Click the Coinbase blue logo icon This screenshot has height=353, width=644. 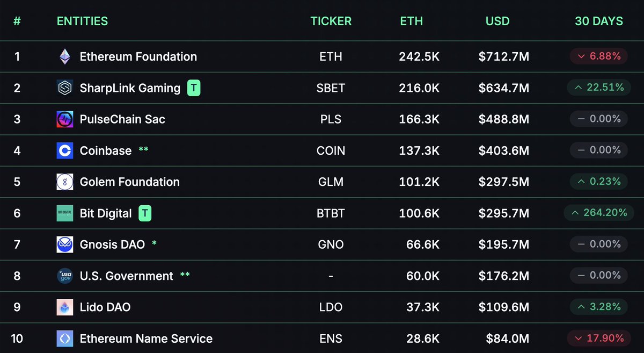click(x=65, y=150)
